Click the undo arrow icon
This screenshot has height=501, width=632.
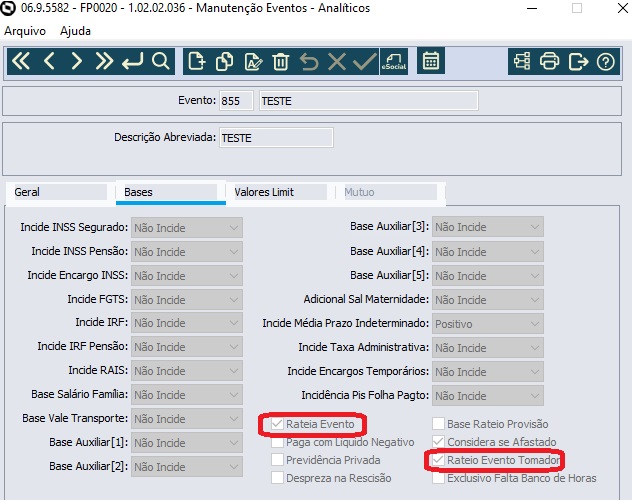[x=309, y=62]
